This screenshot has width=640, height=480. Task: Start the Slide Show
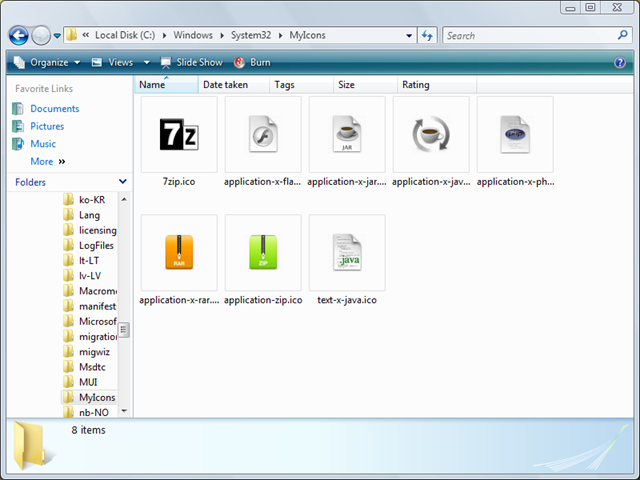coord(192,62)
